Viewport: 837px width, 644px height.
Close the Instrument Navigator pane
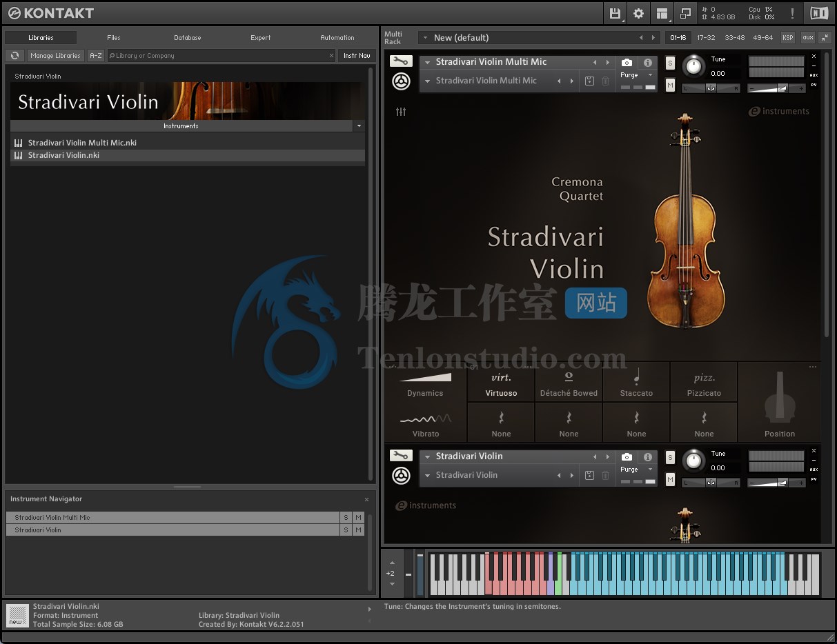(x=366, y=499)
